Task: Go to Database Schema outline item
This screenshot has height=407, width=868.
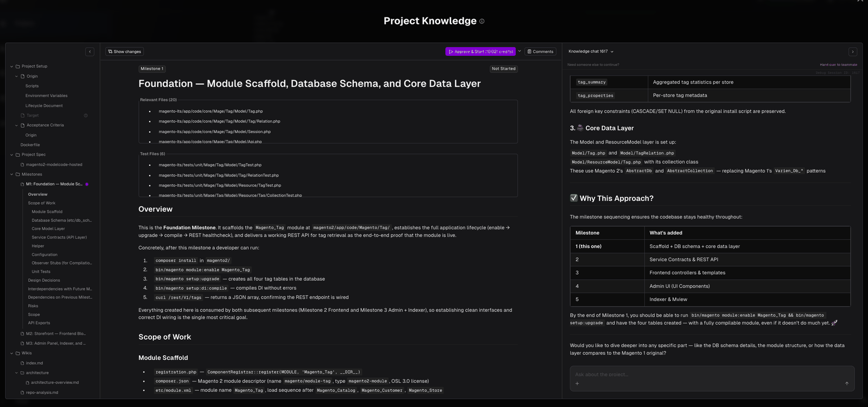Action: pos(62,221)
